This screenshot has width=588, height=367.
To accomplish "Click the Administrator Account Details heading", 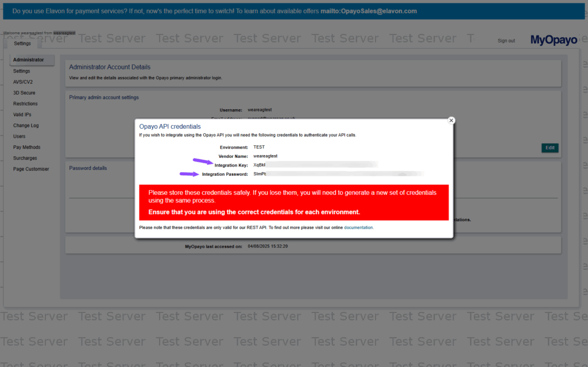I will (x=110, y=67).
